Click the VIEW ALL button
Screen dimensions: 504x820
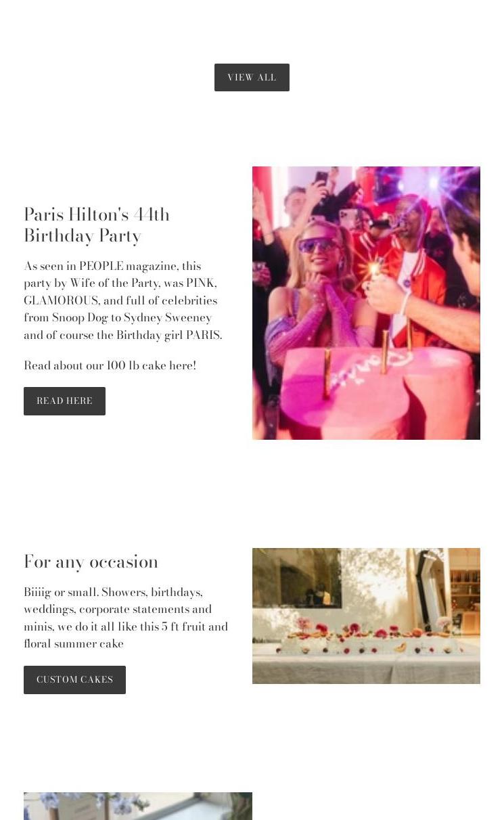tap(252, 78)
